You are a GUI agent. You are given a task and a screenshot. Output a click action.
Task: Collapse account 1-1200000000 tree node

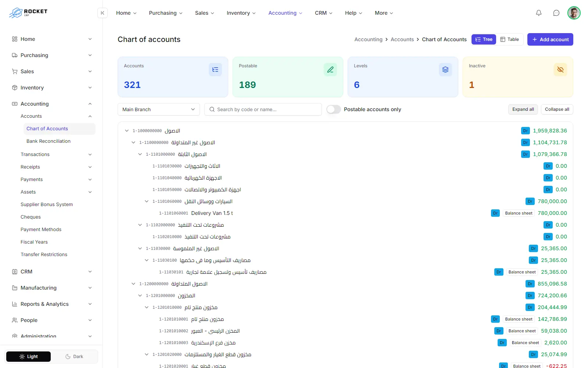(133, 284)
